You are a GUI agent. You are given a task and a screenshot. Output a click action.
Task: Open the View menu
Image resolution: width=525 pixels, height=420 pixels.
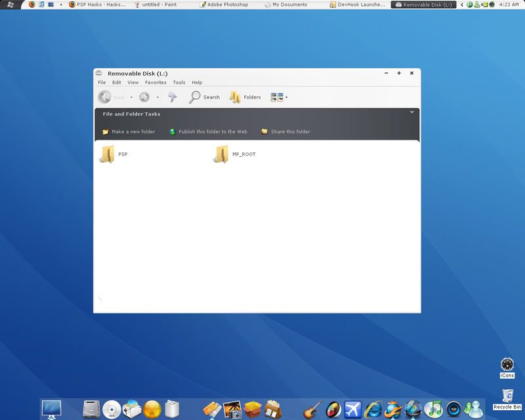pos(133,83)
